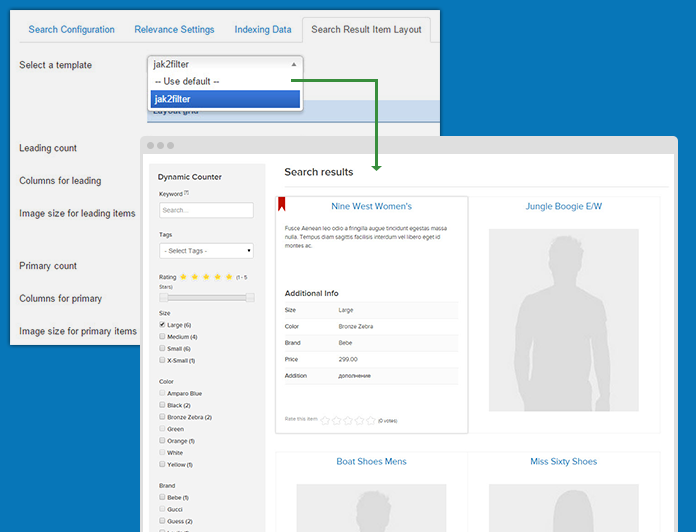696x532 pixels.
Task: Select Search Result Item Layout tab
Action: (x=366, y=30)
